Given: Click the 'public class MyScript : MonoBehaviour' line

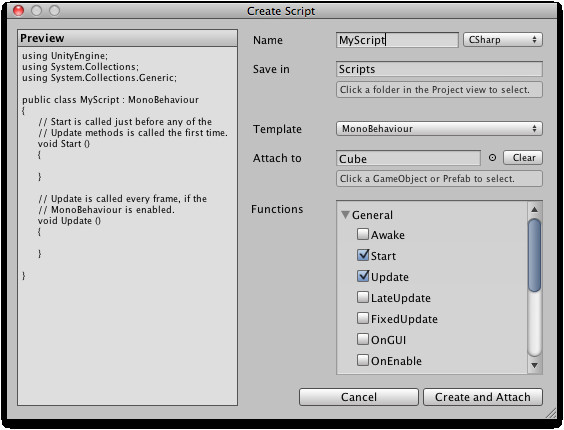Looking at the screenshot, I should click(x=110, y=100).
